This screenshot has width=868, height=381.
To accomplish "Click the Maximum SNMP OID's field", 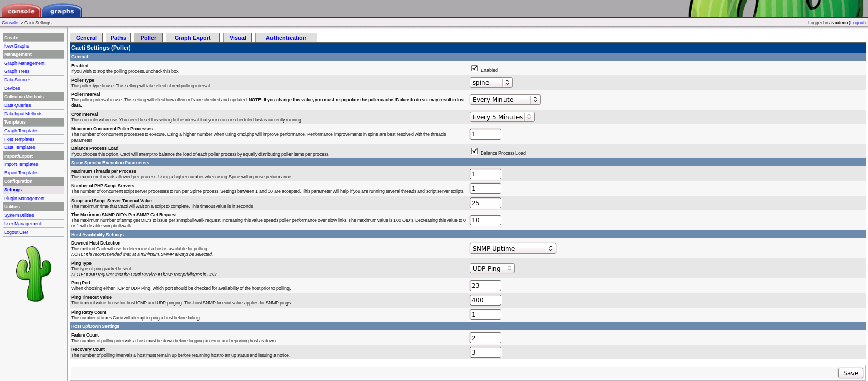I will [x=485, y=220].
